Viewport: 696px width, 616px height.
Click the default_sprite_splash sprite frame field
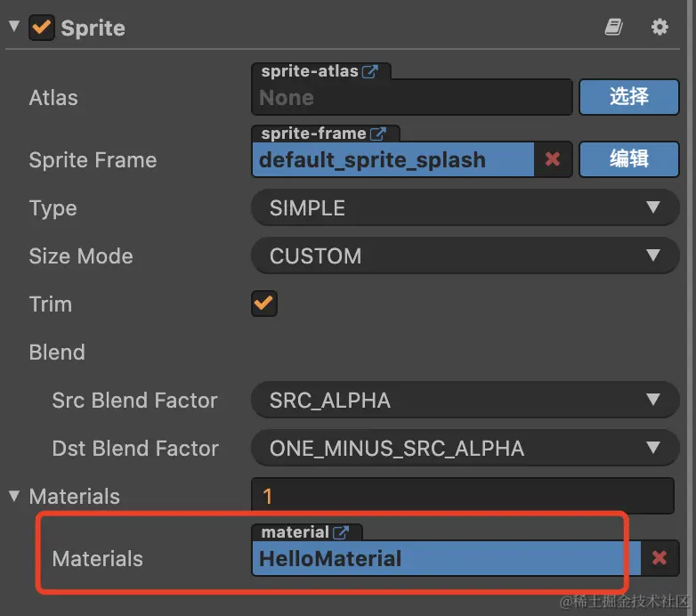pos(392,160)
